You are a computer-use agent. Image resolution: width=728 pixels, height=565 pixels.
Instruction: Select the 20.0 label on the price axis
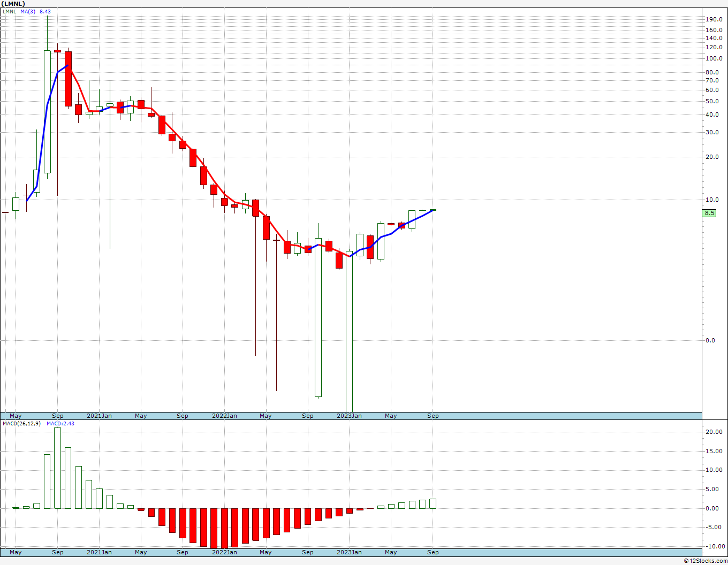(x=712, y=157)
